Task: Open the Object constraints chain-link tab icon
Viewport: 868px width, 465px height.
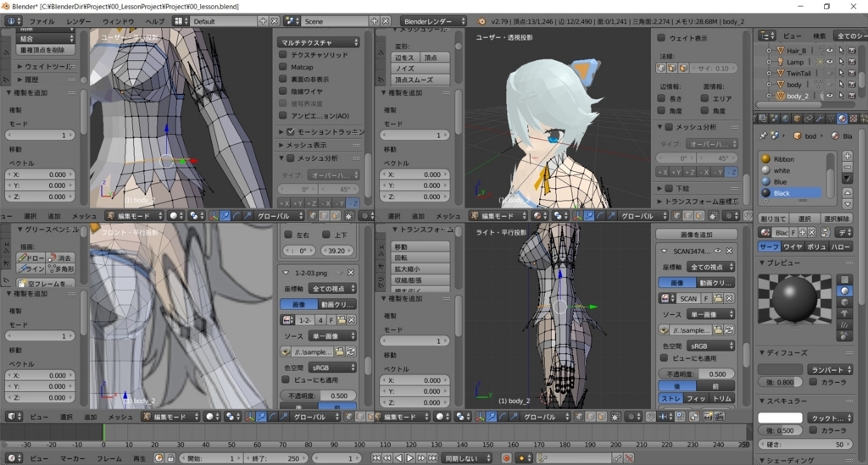Action: coord(808,119)
